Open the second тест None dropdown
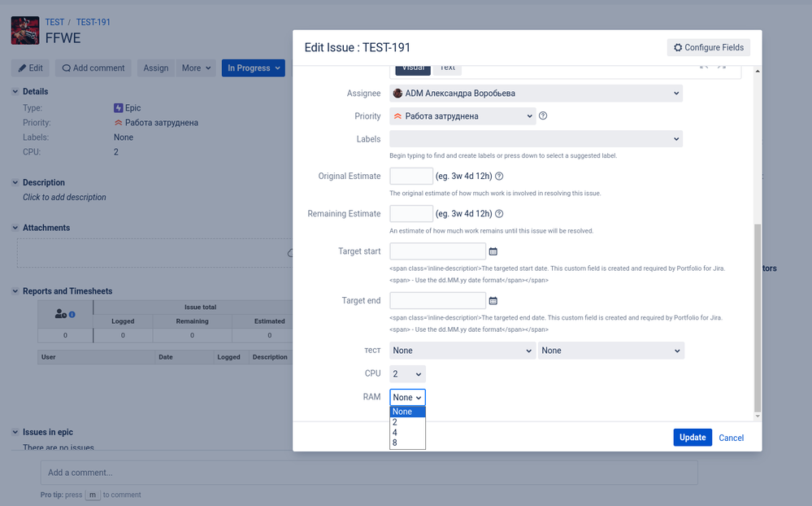The image size is (812, 506). pos(611,351)
